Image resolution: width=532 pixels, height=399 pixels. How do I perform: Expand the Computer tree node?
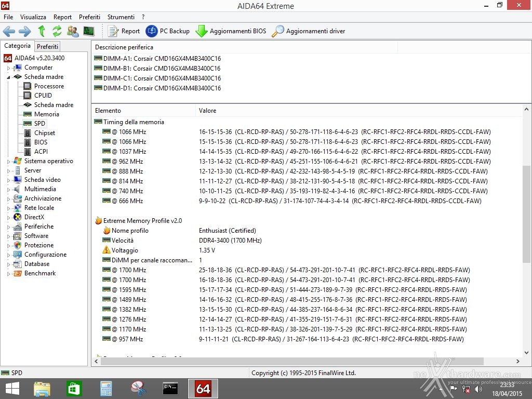pos(8,68)
